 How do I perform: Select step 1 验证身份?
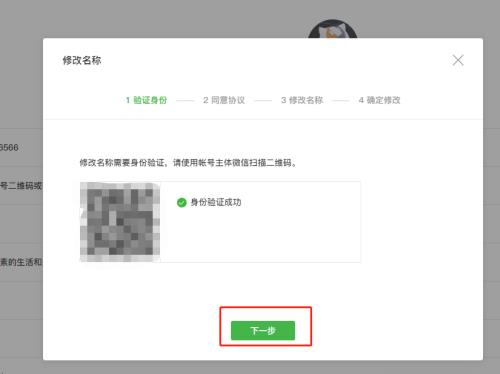(x=146, y=100)
